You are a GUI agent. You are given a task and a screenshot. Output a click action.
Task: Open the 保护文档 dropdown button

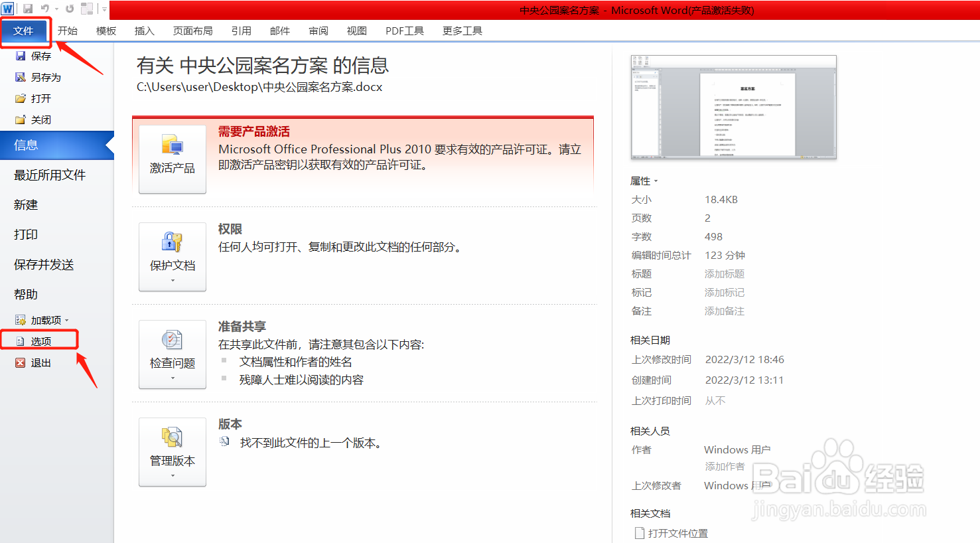[173, 257]
